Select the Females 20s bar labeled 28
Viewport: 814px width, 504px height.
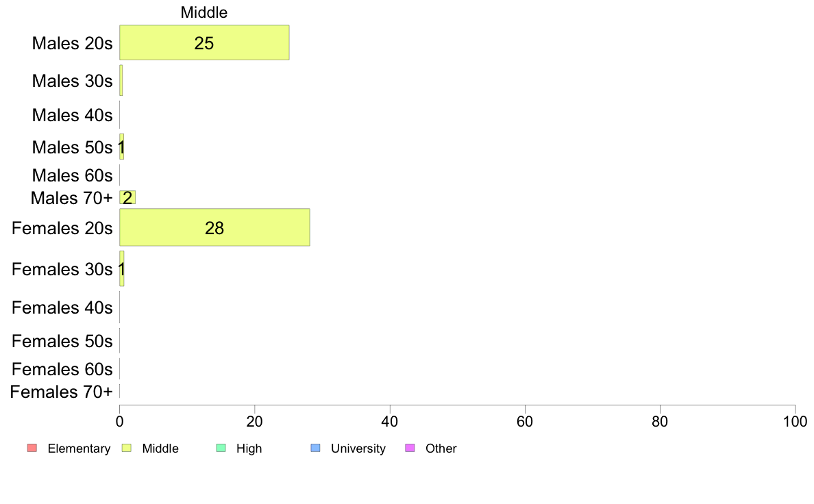point(215,227)
